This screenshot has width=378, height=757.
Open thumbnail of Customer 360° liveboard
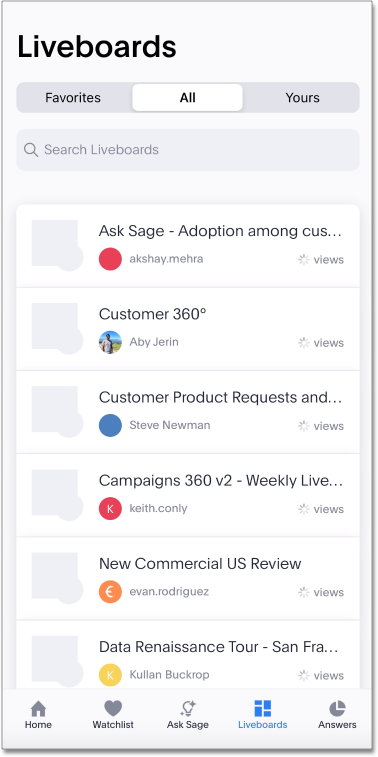click(57, 328)
